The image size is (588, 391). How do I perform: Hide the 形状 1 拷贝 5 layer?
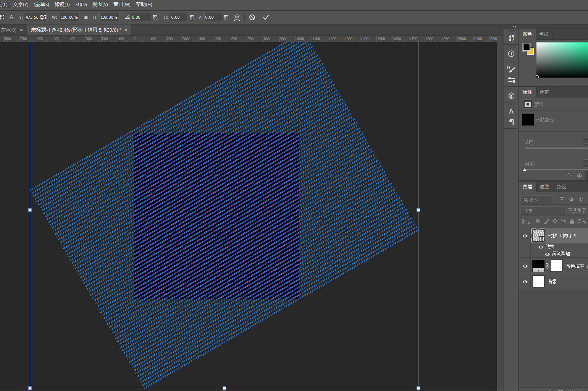[x=525, y=236]
